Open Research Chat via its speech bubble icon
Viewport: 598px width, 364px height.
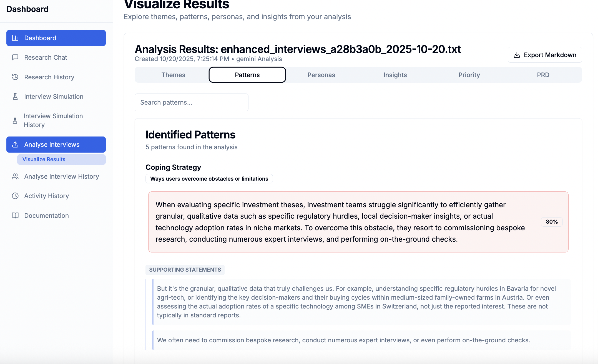[15, 57]
